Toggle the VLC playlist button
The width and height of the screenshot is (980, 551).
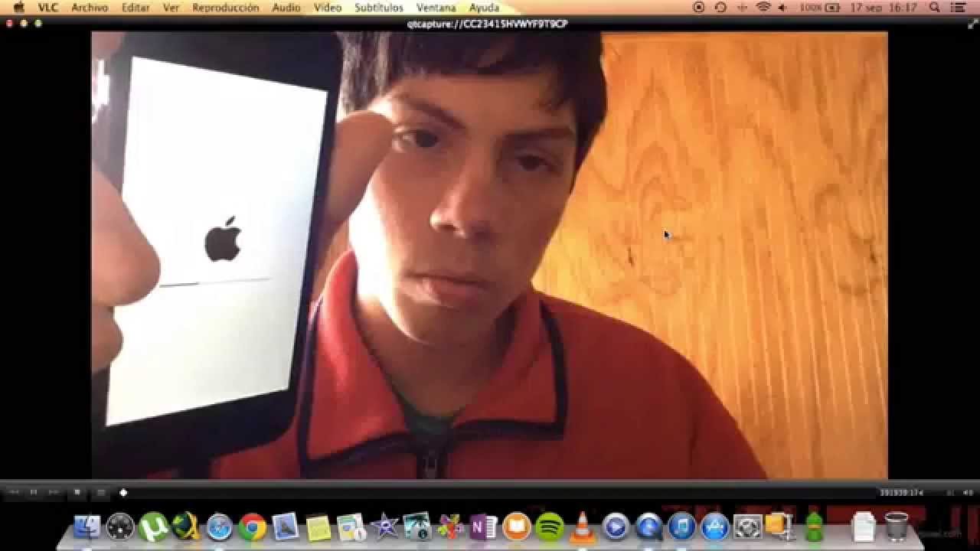[100, 493]
